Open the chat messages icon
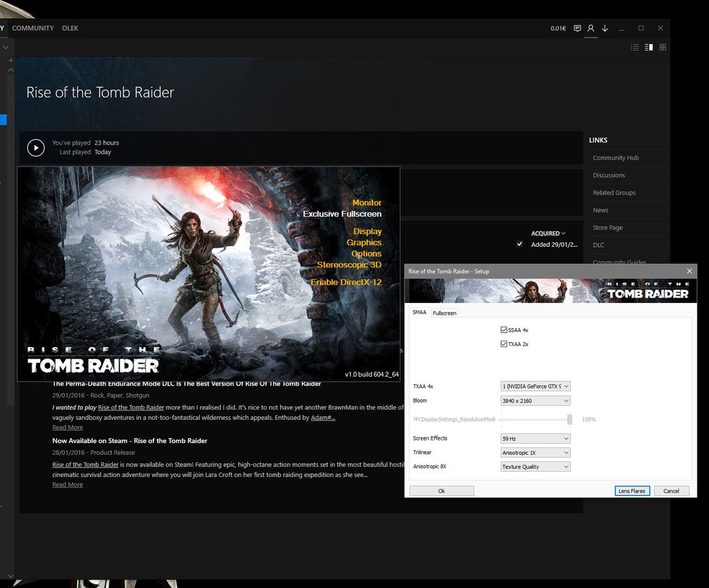Screen dimensions: 709x588 click(577, 28)
